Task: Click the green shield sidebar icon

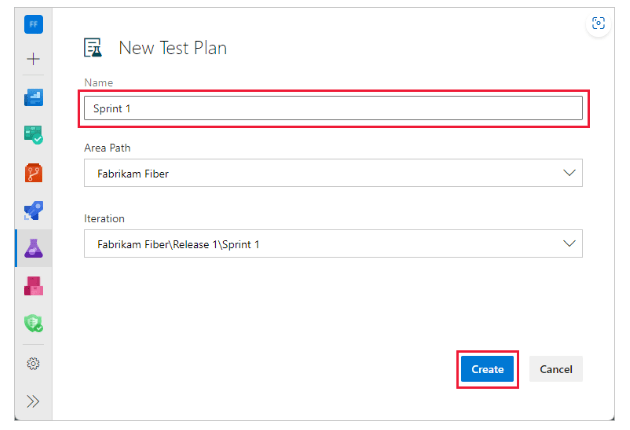Action: (x=33, y=324)
